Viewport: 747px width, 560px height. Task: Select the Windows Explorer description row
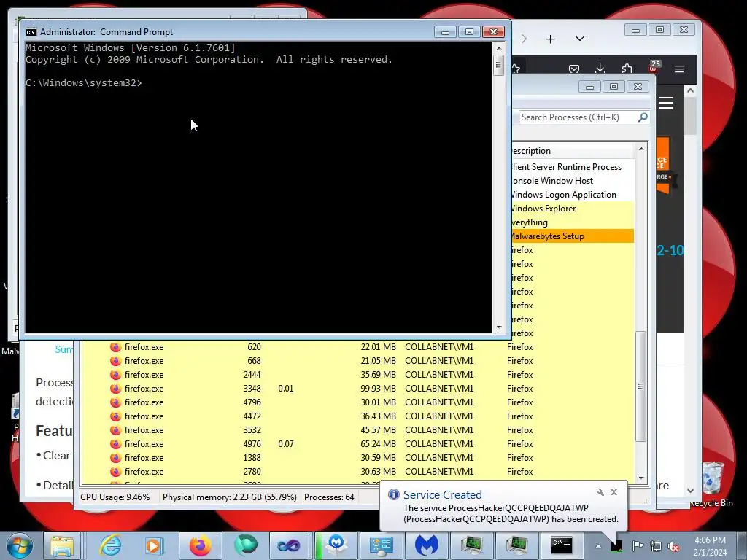[573, 209]
